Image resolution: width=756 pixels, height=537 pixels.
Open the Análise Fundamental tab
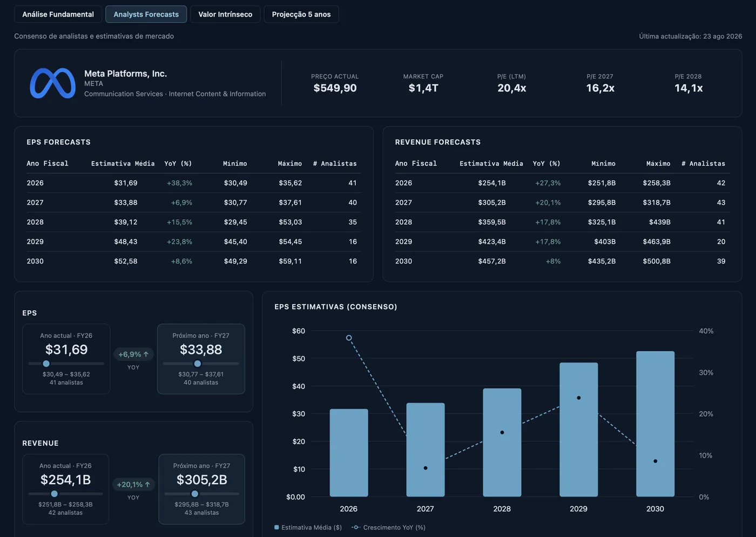click(x=58, y=15)
